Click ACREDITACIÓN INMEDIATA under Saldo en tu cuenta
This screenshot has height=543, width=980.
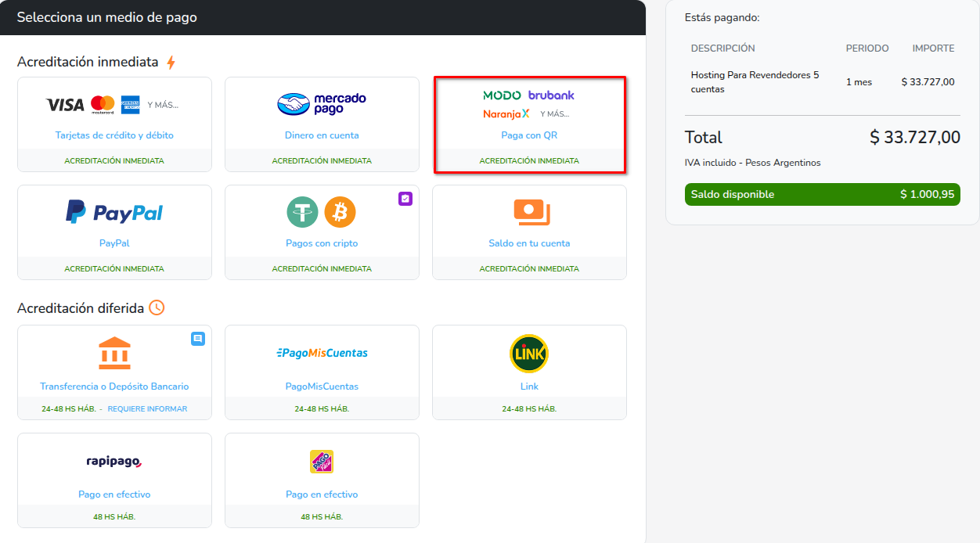coord(529,268)
